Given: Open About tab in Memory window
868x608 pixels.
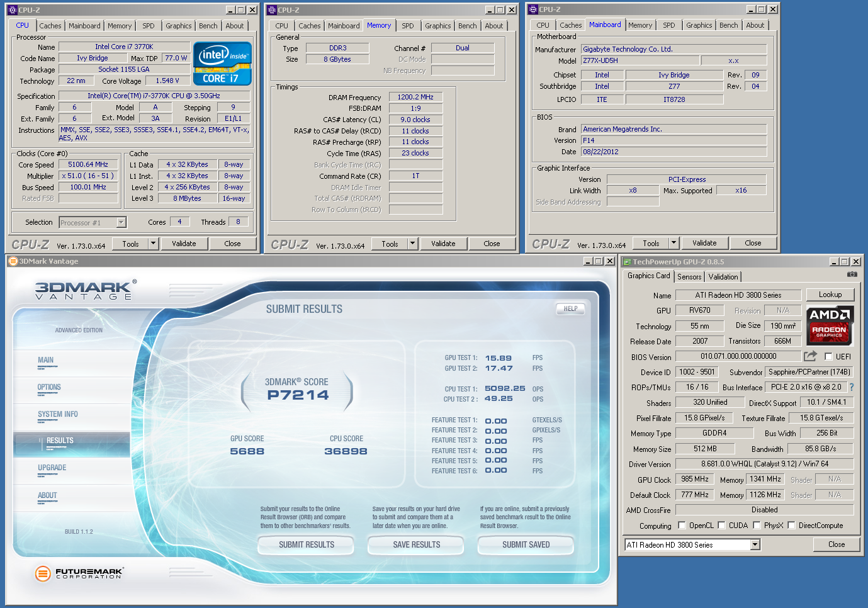Looking at the screenshot, I should pyautogui.click(x=494, y=26).
